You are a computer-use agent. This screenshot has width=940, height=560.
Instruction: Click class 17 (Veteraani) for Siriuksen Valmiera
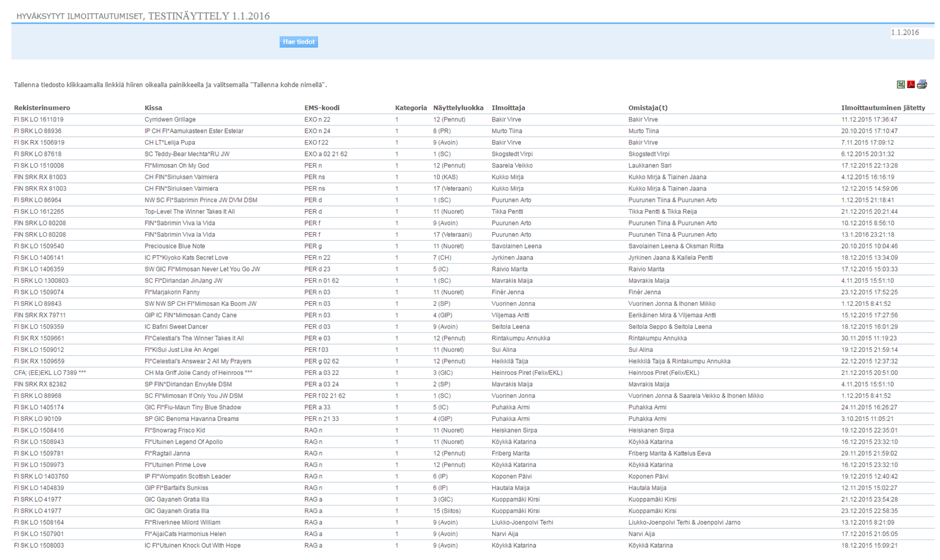[452, 189]
